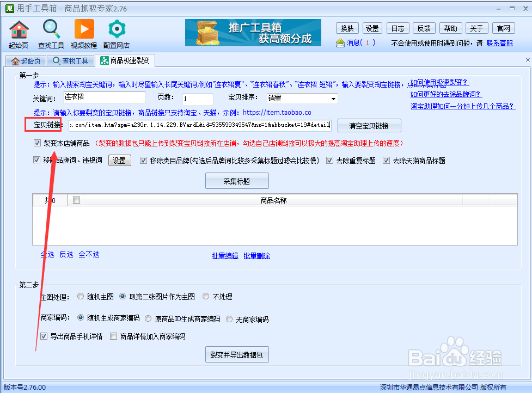The height and width of the screenshot is (393, 532).
Task: Choose the 无商家编码 option
Action: coord(229,319)
